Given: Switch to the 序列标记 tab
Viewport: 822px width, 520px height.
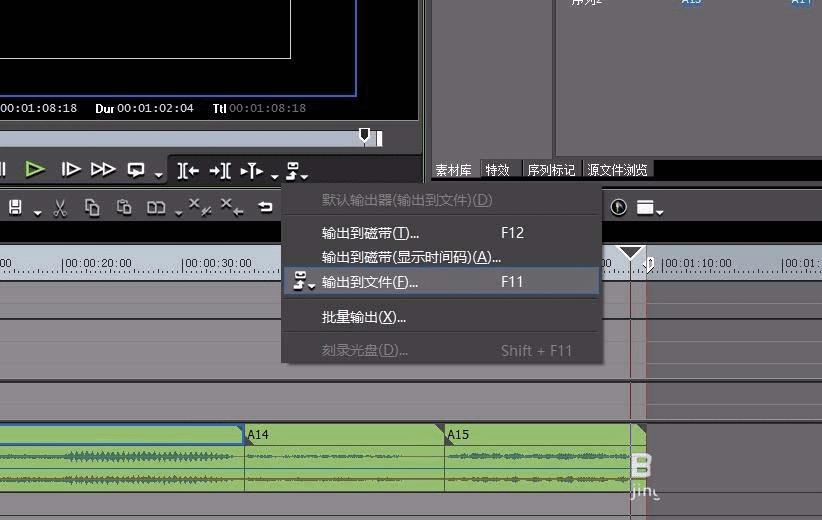Looking at the screenshot, I should point(551,170).
